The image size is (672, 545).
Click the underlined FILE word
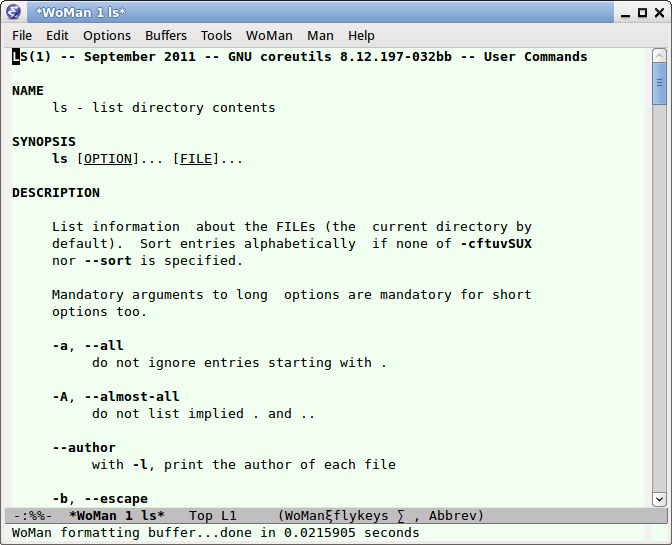pyautogui.click(x=196, y=159)
